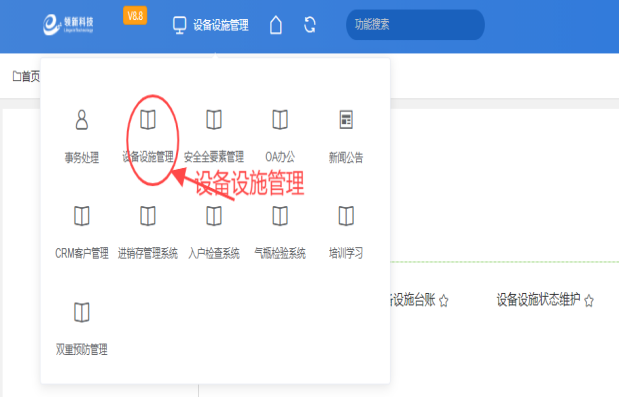Favorite 设备设施状态维护 with the star icon
This screenshot has width=619, height=398.
(x=589, y=300)
